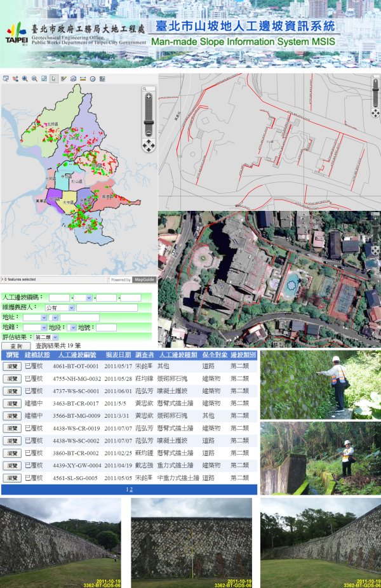Click the 半重力式擋土牆 cell

(x=178, y=478)
